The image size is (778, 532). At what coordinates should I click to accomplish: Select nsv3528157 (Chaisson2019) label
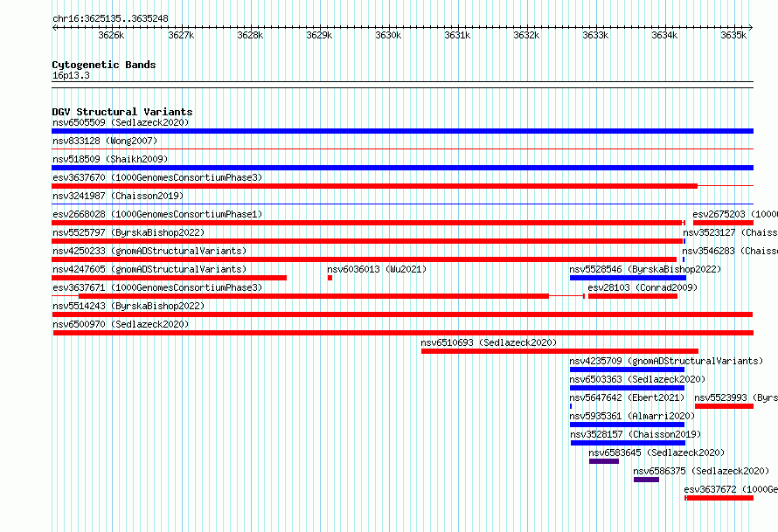click(x=636, y=434)
